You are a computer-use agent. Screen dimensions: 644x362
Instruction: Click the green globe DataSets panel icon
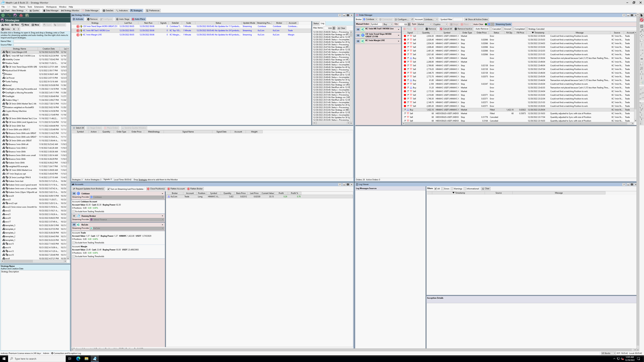click(x=3, y=15)
